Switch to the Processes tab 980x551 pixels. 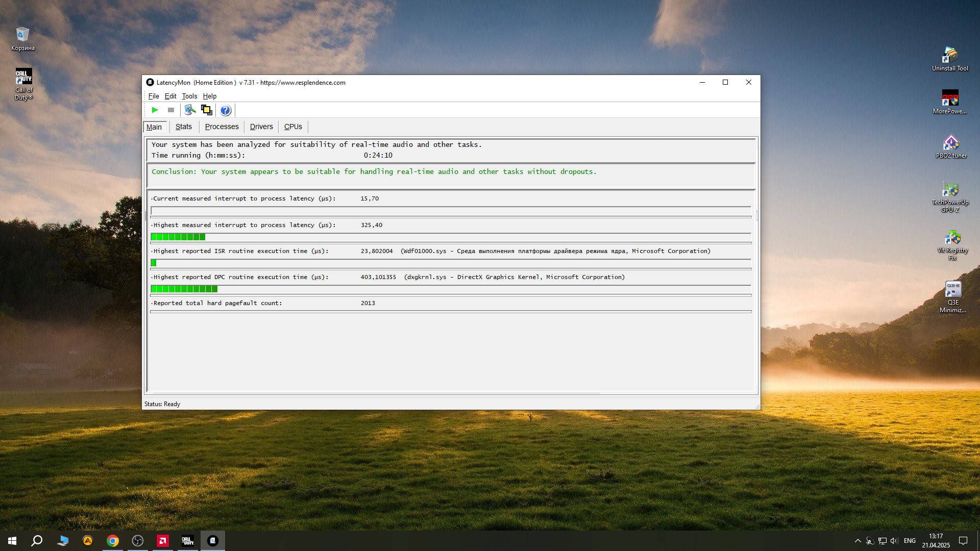222,127
